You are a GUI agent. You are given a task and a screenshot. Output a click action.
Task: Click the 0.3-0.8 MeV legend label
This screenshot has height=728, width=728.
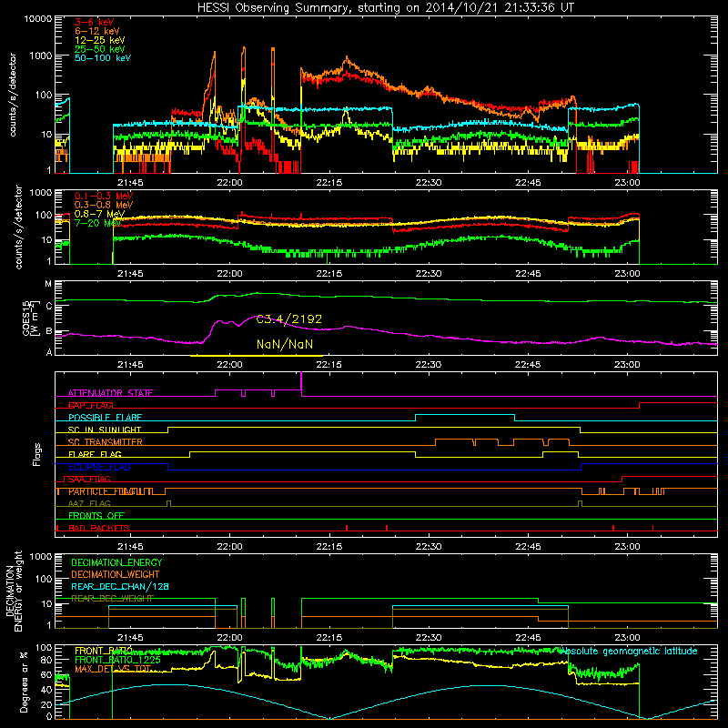[x=104, y=205]
